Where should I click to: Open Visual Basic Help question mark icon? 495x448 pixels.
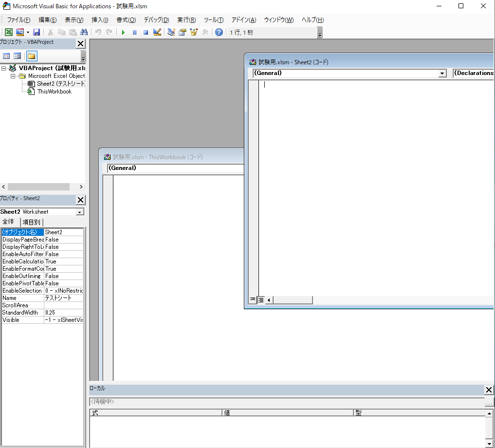[219, 32]
